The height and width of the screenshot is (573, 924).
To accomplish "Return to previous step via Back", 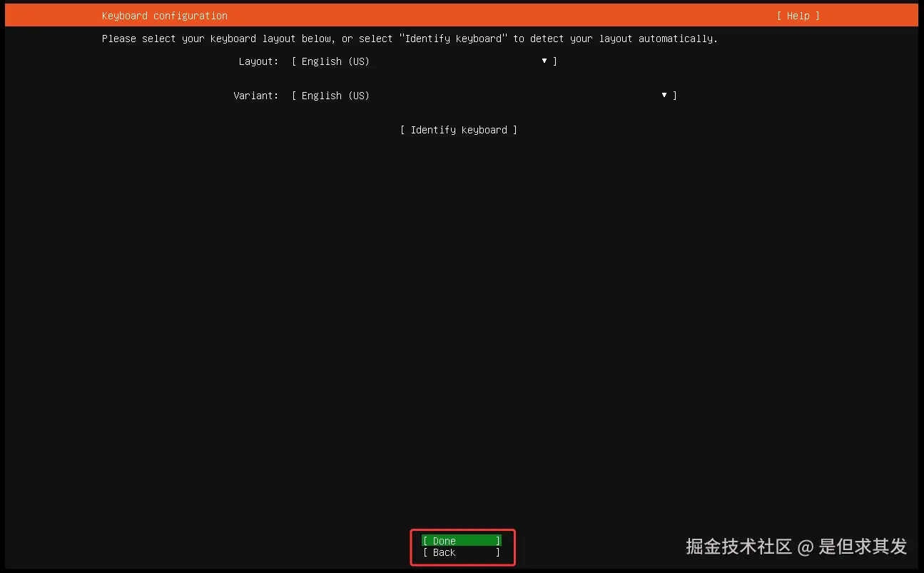I will point(460,552).
